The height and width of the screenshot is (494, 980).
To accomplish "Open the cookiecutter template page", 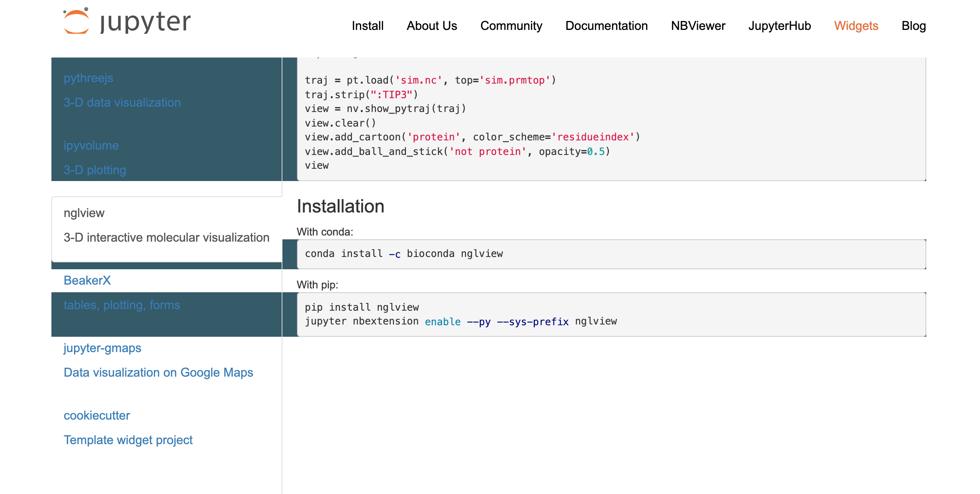I will [97, 415].
